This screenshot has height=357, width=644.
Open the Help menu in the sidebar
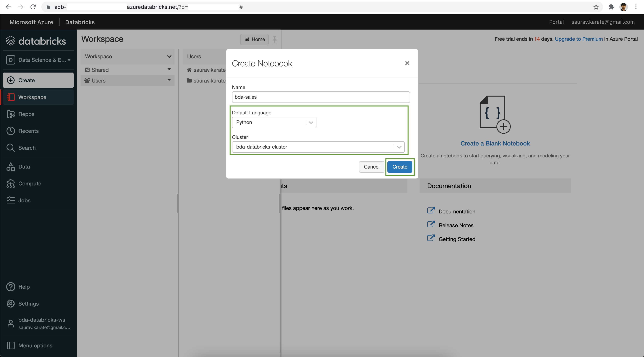(38, 287)
